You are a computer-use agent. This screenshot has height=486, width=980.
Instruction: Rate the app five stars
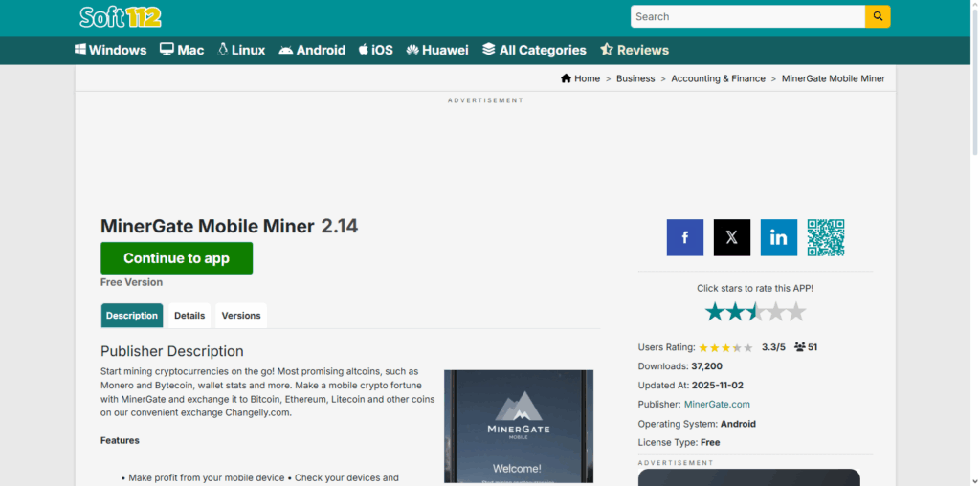tap(796, 311)
